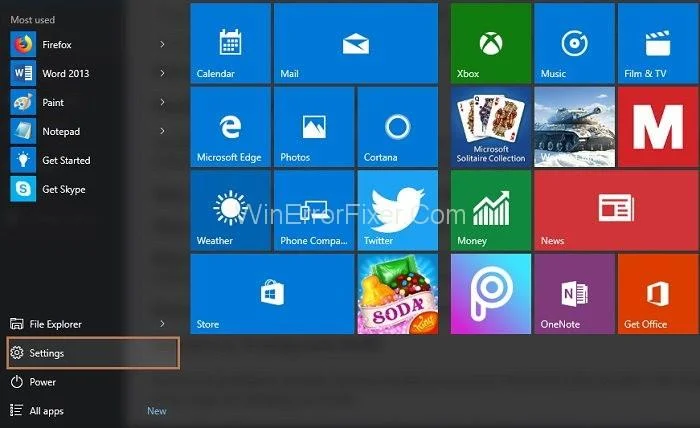Open Microsoft Solitaire Collection tile
The height and width of the screenshot is (428, 700).
(491, 127)
